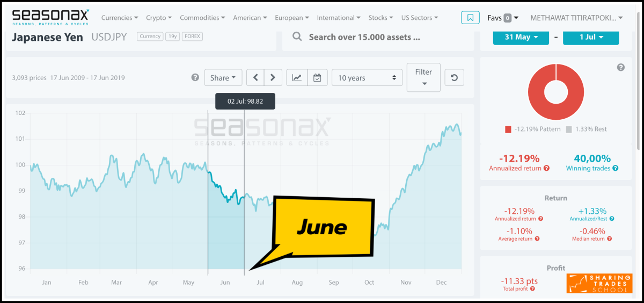This screenshot has height=303, width=644.
Task: Open the 31 May start date dropdown
Action: (521, 37)
